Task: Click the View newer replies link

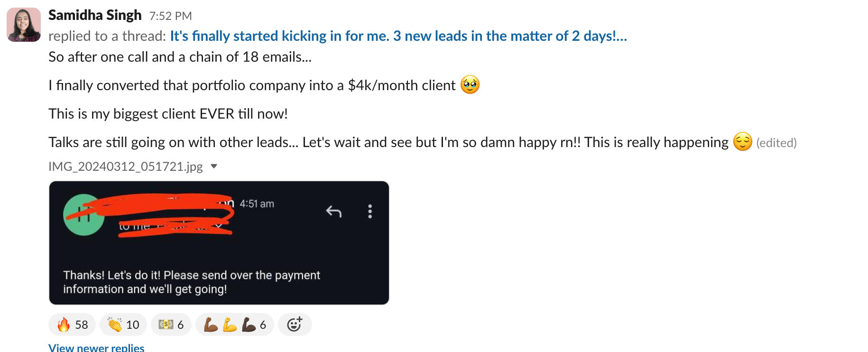Action: pos(96,348)
